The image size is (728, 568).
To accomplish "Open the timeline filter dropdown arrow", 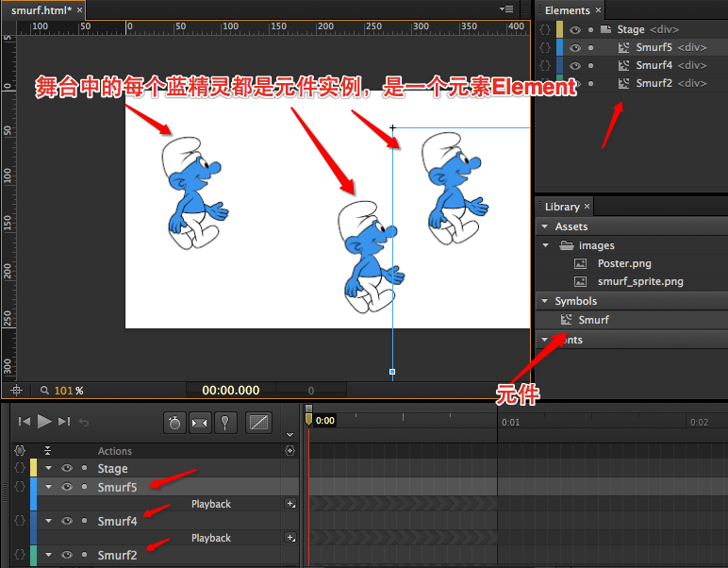I will click(x=290, y=435).
